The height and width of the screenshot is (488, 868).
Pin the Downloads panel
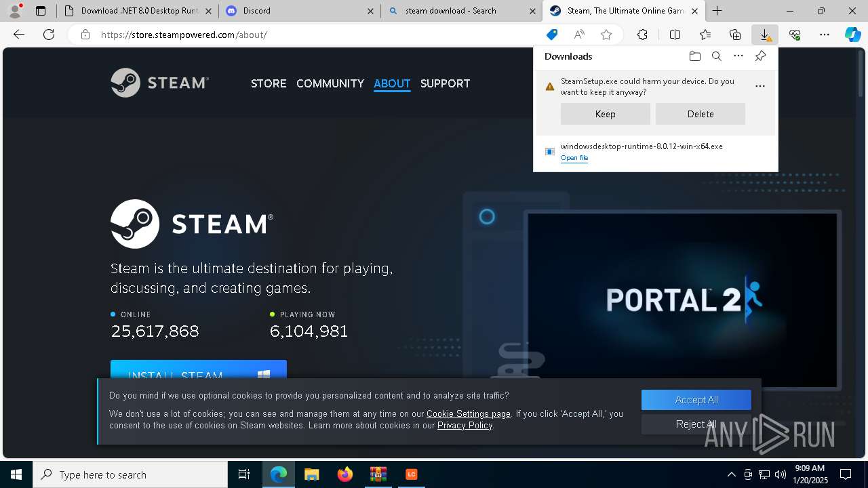(x=760, y=56)
